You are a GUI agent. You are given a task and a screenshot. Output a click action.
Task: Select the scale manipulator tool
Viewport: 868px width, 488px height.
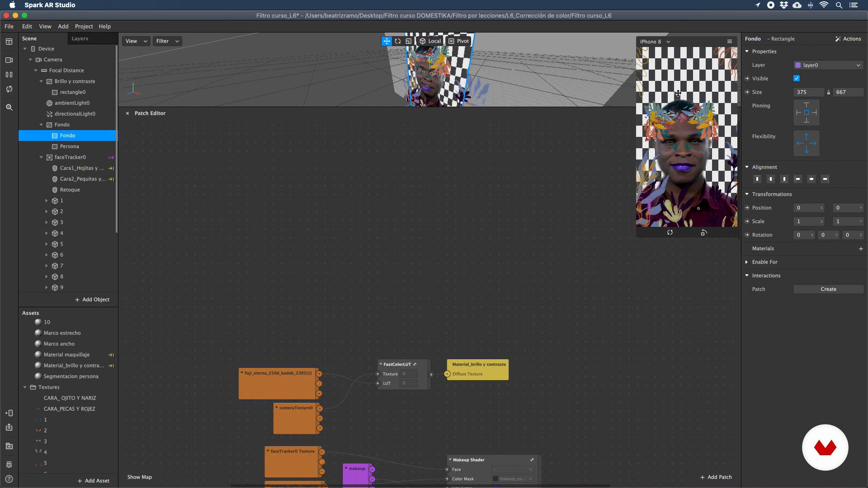tap(409, 41)
